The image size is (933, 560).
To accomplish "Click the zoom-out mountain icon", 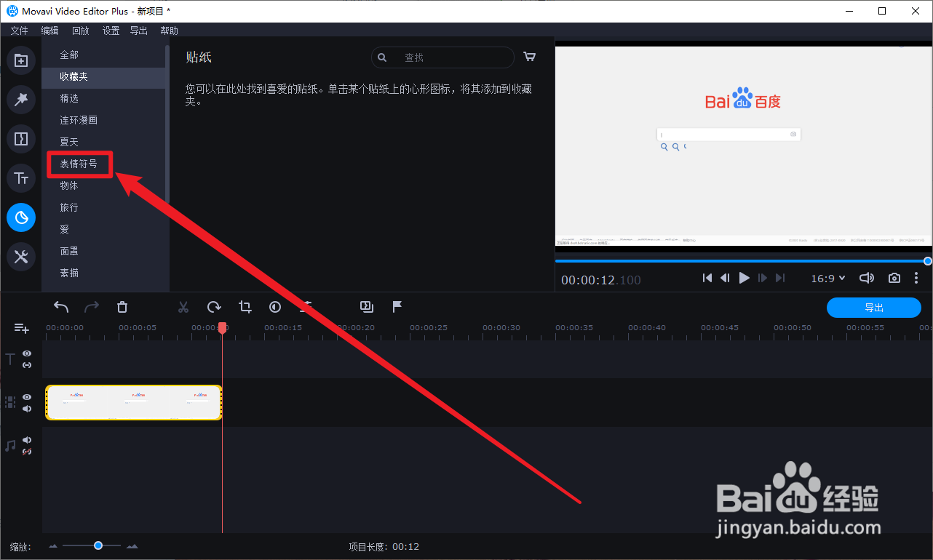I will 53,546.
